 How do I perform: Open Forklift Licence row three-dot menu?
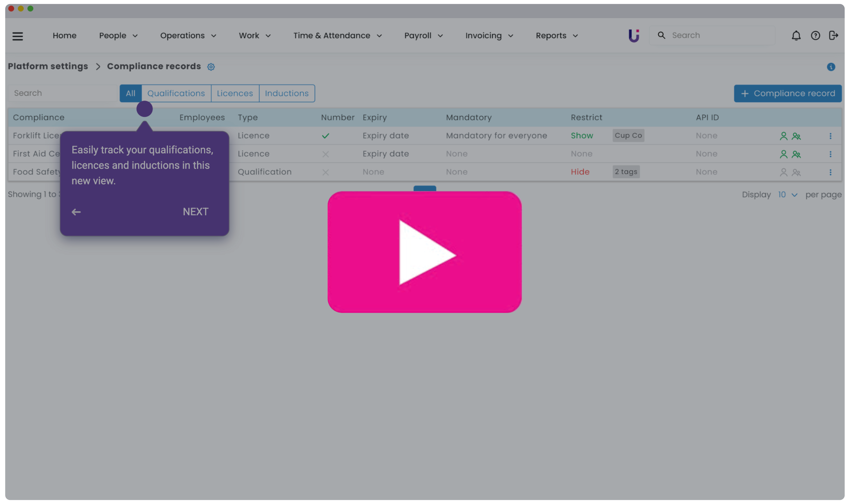click(x=830, y=136)
